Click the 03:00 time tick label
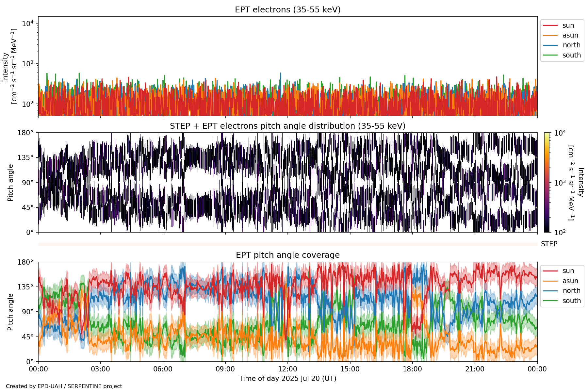 pyautogui.click(x=101, y=369)
